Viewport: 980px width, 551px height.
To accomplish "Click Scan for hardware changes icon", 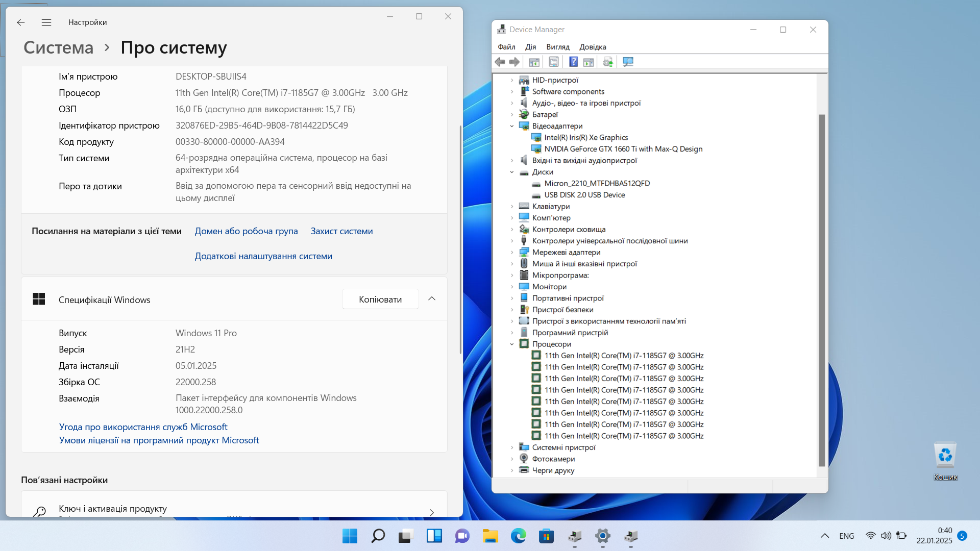I will [x=628, y=62].
